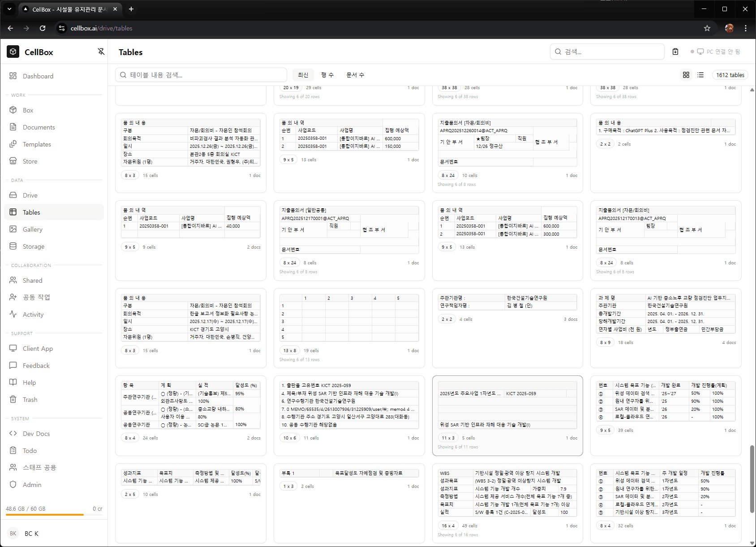Focus the 테이블 내용 검색 search field

202,75
